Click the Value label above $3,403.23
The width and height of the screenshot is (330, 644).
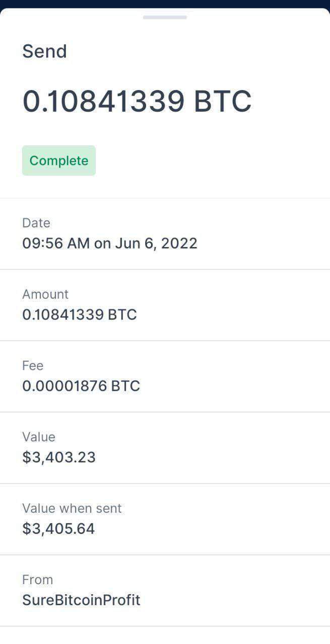[39, 437]
